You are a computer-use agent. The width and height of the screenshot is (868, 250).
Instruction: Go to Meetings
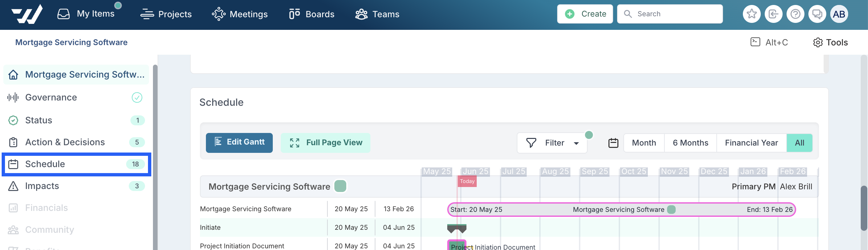[x=240, y=14]
